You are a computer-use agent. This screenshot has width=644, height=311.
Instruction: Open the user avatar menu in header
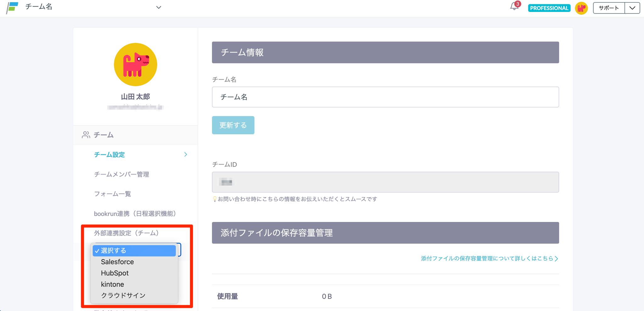click(581, 8)
